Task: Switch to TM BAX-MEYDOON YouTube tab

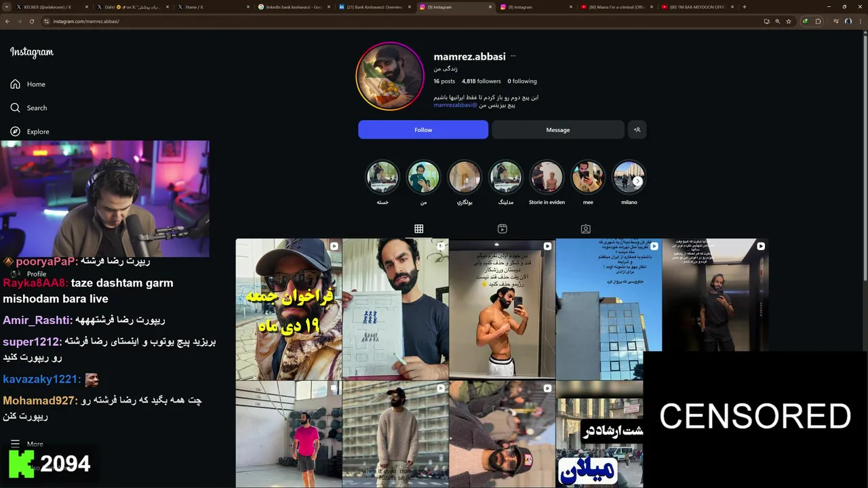Action: coord(697,7)
